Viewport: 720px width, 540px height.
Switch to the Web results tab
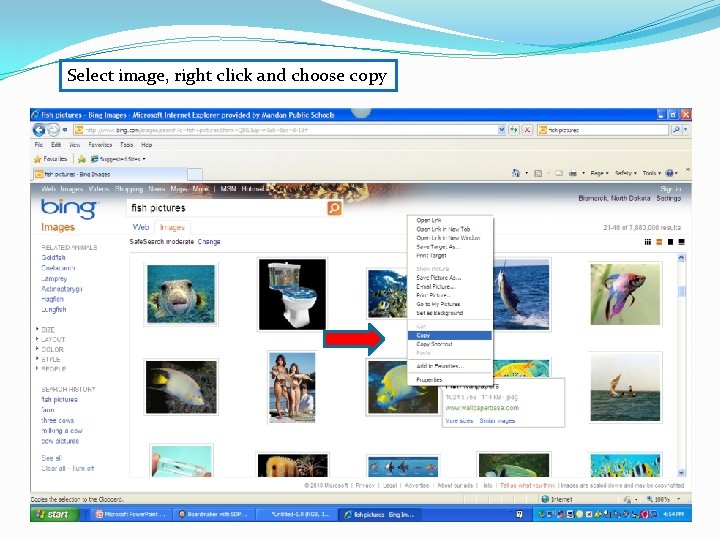[x=141, y=227]
